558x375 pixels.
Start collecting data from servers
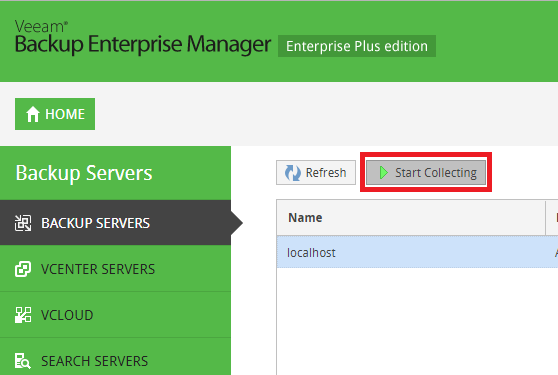click(426, 173)
